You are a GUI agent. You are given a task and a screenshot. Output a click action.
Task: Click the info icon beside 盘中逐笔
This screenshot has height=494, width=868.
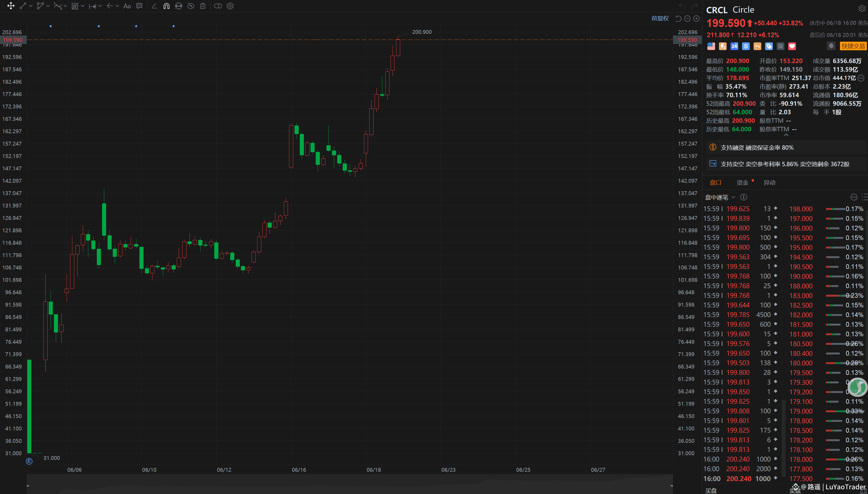pyautogui.click(x=744, y=197)
